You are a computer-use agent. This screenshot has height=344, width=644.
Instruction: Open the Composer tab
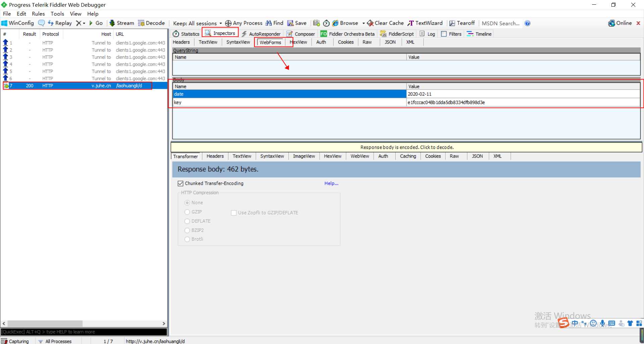301,34
